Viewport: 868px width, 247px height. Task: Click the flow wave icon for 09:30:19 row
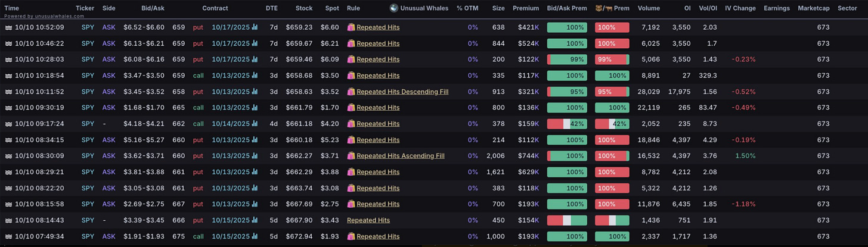pos(9,108)
